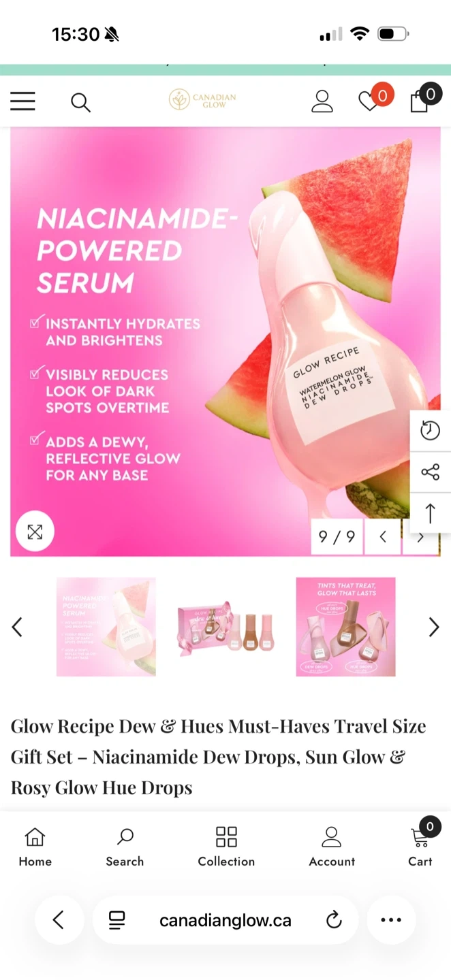
Task: Select the niacinamide serum thumbnail
Action: click(106, 627)
